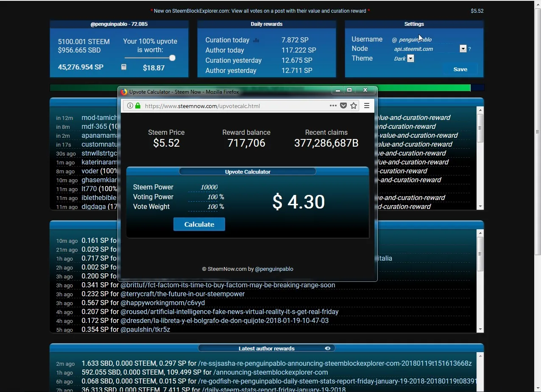Viewport: 541px width, 392px height.
Task: Click the Steem Power input field
Action: pos(203,187)
